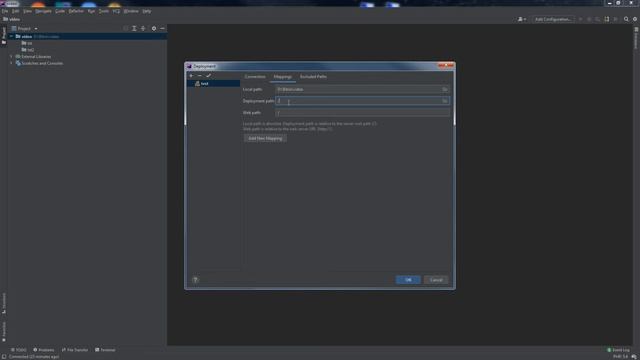Open Project panel settings gear

[x=154, y=29]
